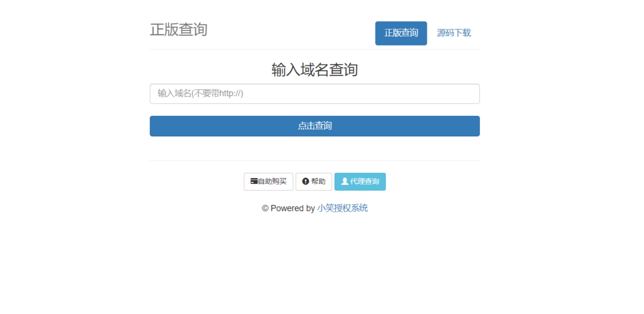Viewport: 644px width, 314px height.
Task: Switch to the 正版查询 tab
Action: click(x=401, y=33)
